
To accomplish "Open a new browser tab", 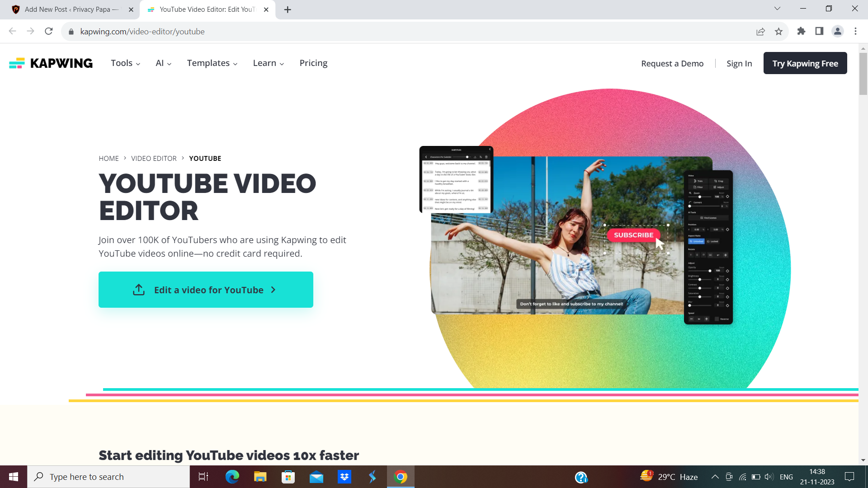I will pos(288,9).
